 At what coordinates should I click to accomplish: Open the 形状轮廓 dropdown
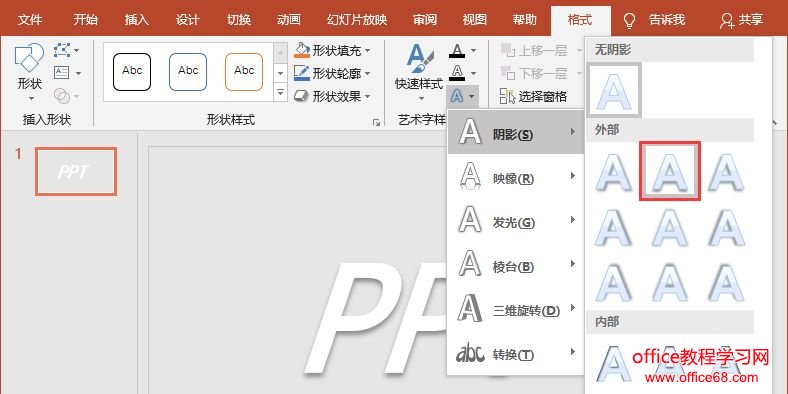[x=333, y=73]
